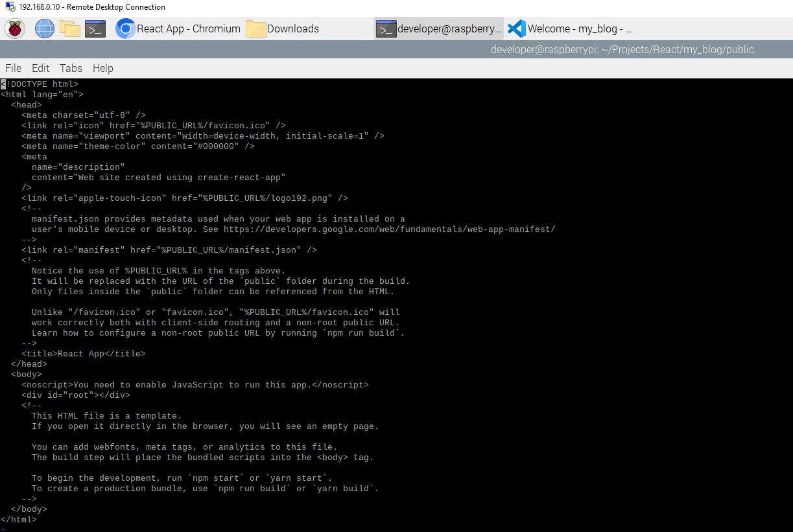Image resolution: width=793 pixels, height=532 pixels.
Task: Click 'If you open it directly' comment line
Action: [206, 426]
